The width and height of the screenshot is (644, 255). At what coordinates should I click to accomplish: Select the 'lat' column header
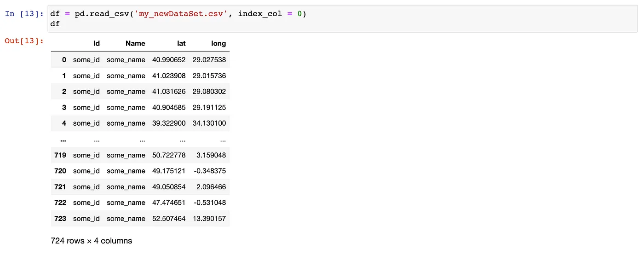181,44
